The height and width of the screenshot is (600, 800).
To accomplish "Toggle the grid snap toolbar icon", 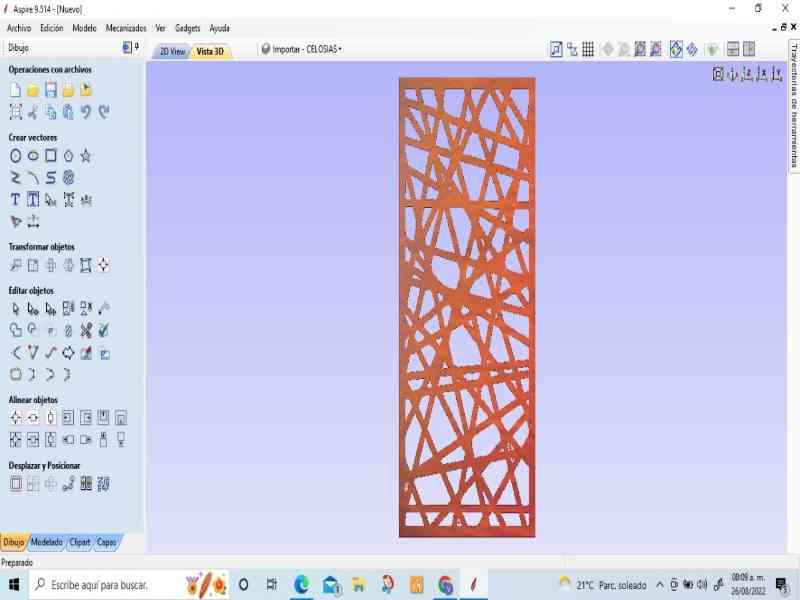I will [588, 49].
